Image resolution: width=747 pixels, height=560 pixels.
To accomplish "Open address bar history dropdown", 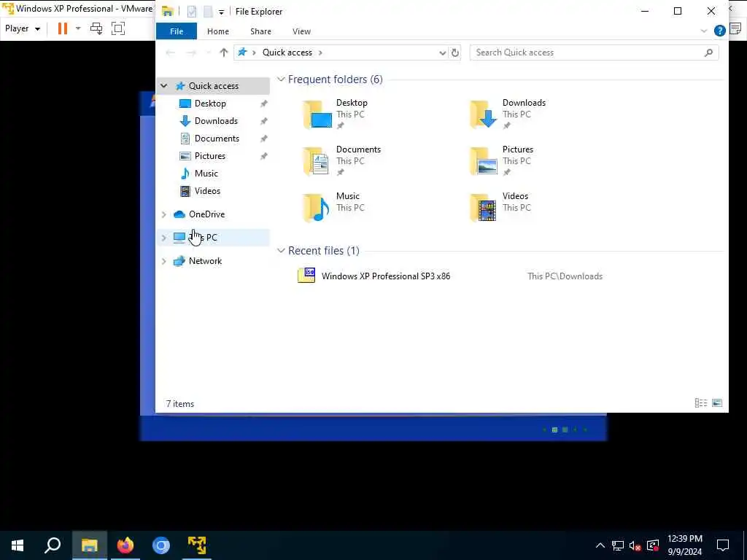I will tap(442, 52).
